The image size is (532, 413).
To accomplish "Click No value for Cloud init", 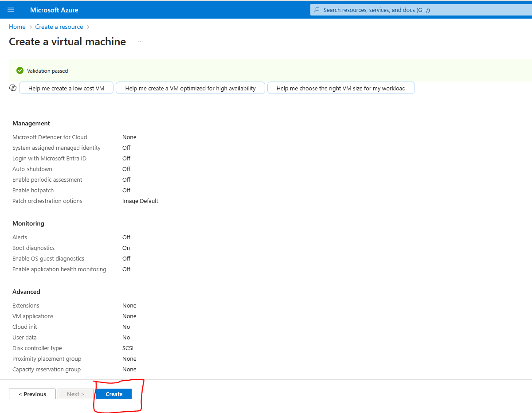I will (x=126, y=327).
